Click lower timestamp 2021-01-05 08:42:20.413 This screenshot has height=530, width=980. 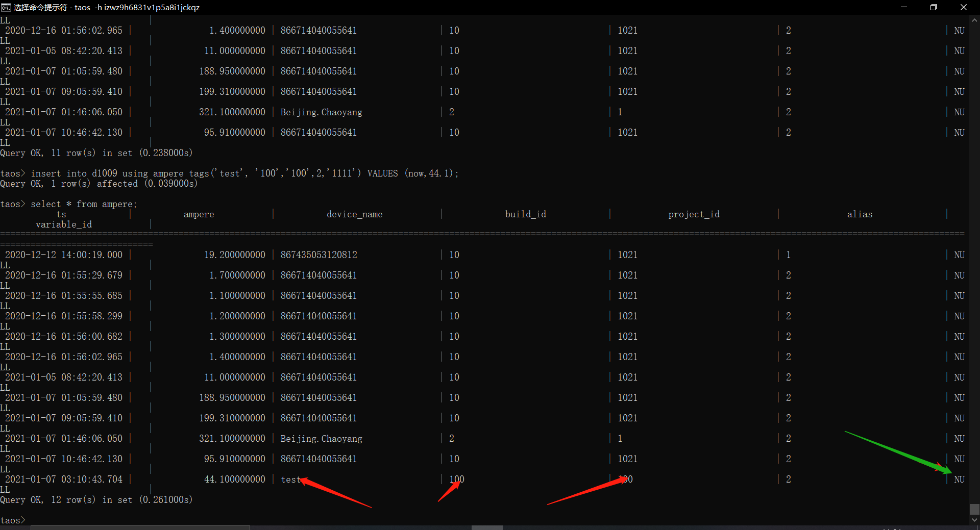(64, 377)
